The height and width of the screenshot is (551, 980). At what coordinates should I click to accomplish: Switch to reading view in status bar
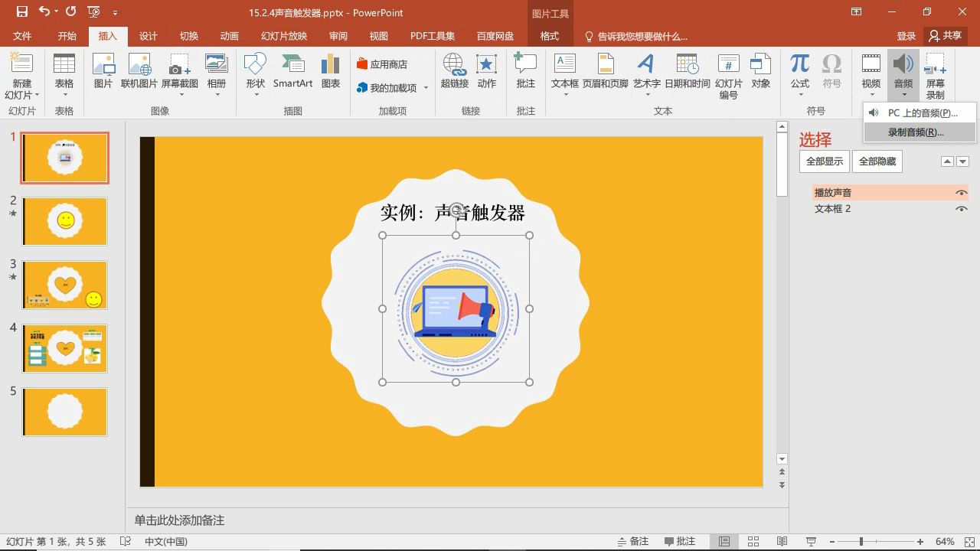[782, 541]
